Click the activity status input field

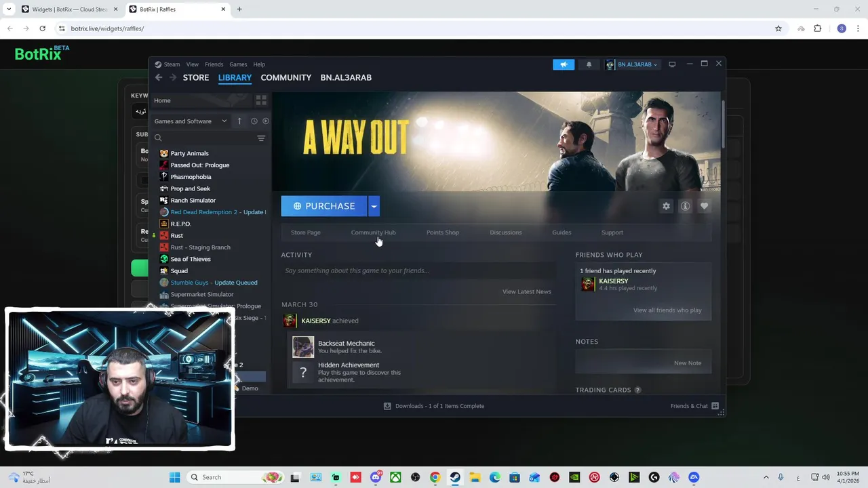418,270
